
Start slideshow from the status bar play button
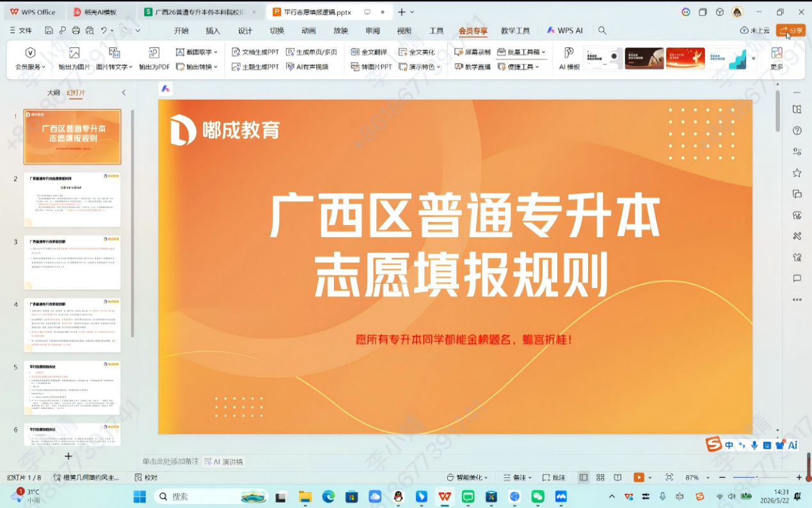[639, 477]
